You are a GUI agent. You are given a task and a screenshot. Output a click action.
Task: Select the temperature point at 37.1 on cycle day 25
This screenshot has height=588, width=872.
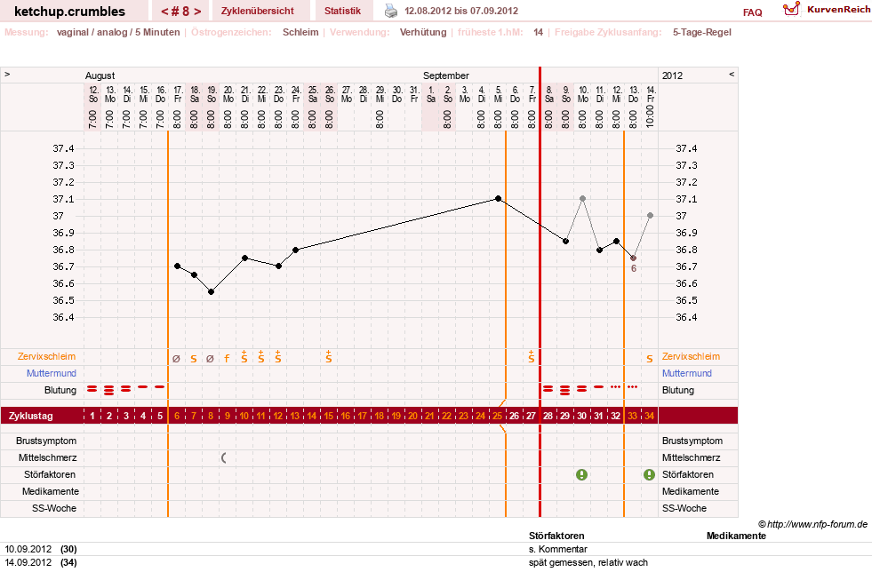click(x=499, y=198)
